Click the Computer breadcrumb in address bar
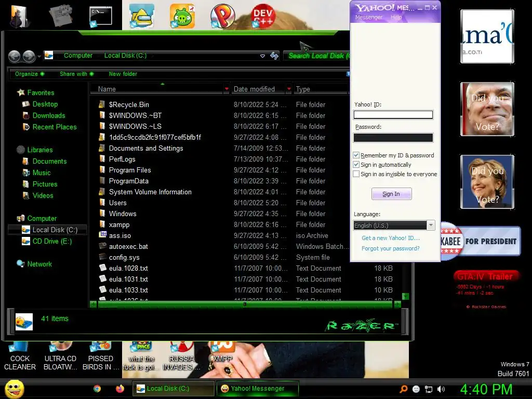This screenshot has height=399, width=532. (78, 55)
